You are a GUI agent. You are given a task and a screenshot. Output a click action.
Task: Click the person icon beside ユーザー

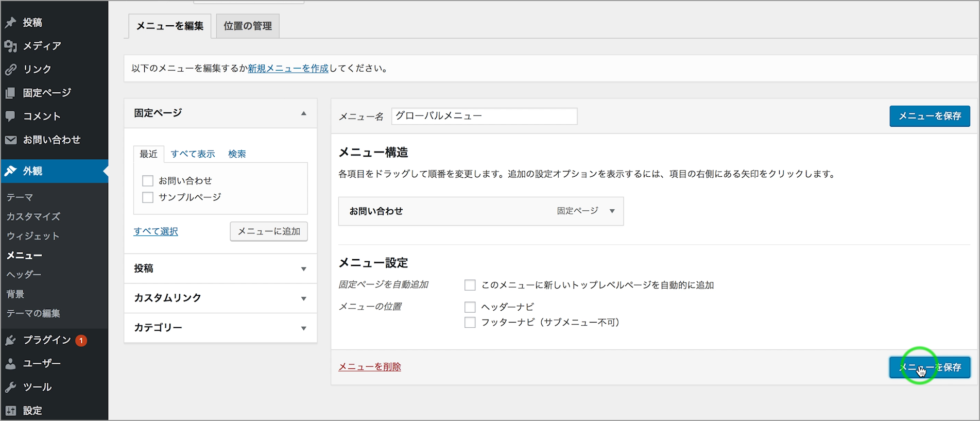(11, 364)
